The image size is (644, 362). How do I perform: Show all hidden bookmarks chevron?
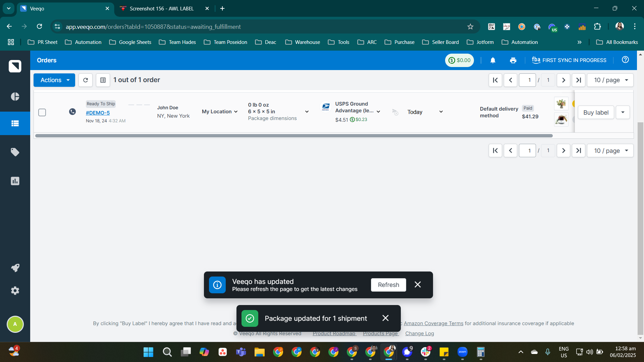click(x=579, y=42)
